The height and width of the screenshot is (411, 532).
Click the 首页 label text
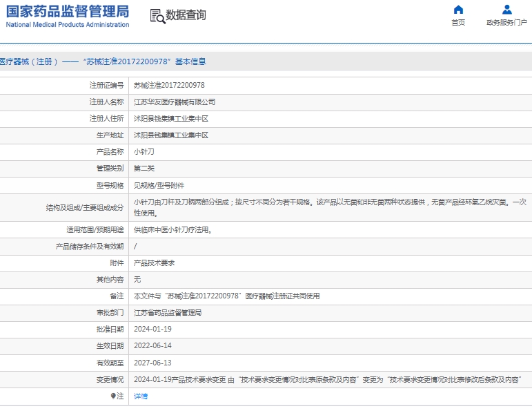tap(458, 22)
